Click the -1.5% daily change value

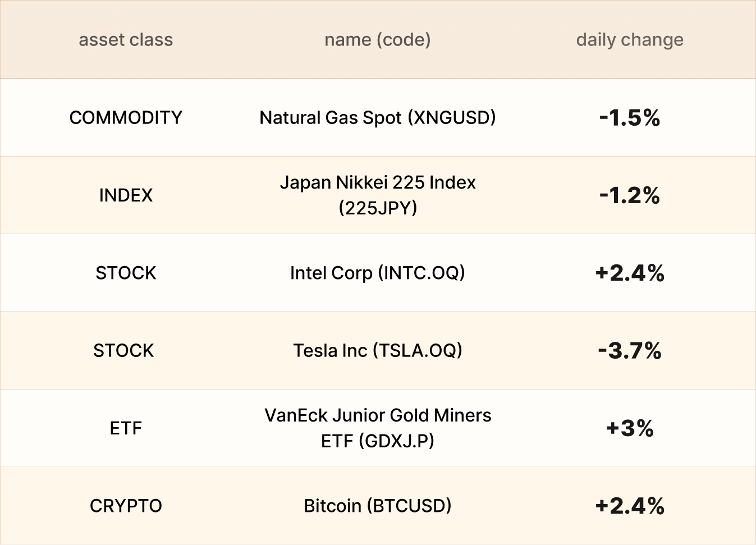coord(630,117)
